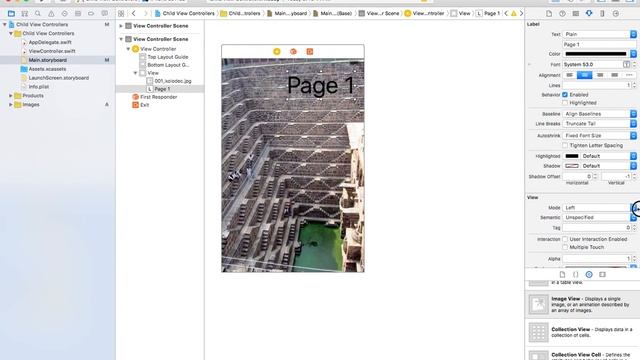This screenshot has width=640, height=360.
Task: Show the Identity inspector
Action: tap(576, 13)
